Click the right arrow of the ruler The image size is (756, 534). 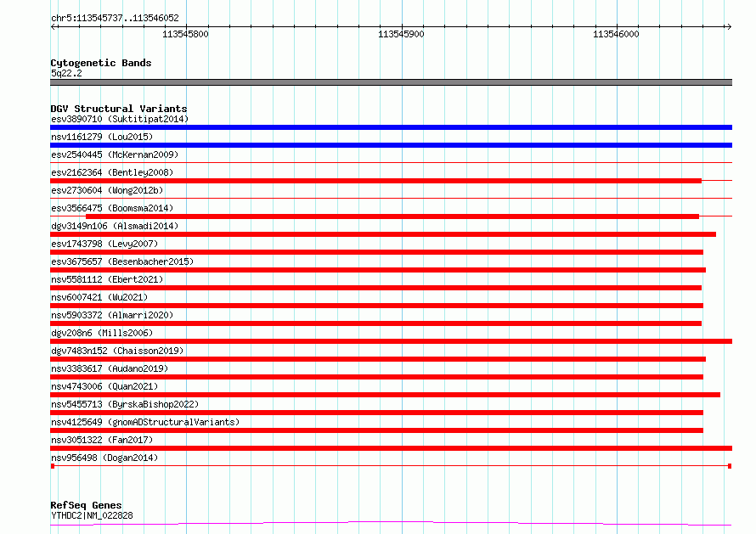[x=729, y=26]
